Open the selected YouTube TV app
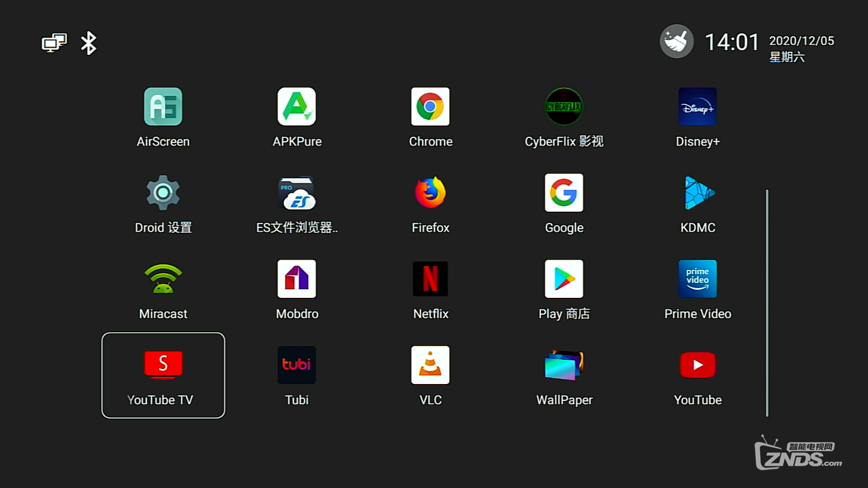The image size is (868, 488). click(163, 375)
